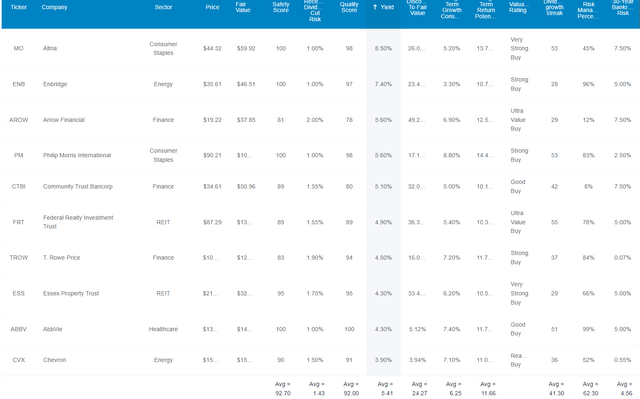Select the MO ticker cell
640x399 pixels.
pyautogui.click(x=18, y=49)
